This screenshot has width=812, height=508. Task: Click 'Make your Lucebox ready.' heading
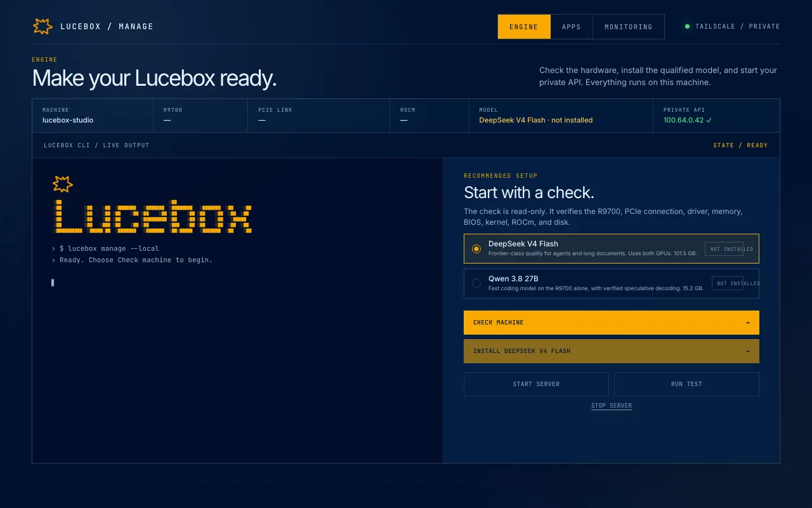tap(154, 78)
